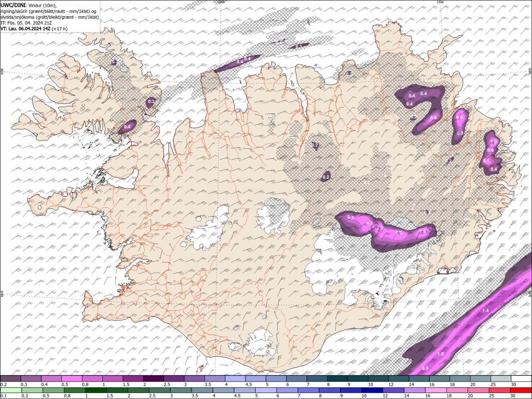Click the pale grey 25 swatch in upper legend
Viewport: 532px width, 399px height.
click(501, 379)
